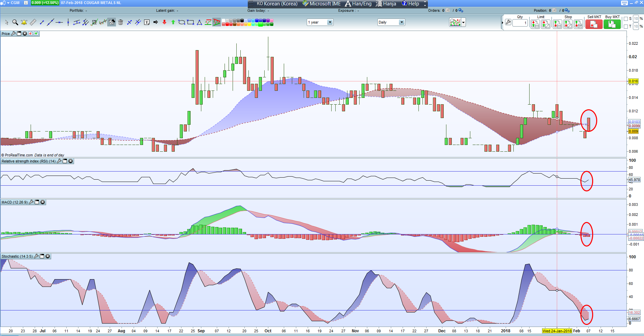644x336 pixels.
Task: Open the IME Help menu
Action: (x=410, y=4)
